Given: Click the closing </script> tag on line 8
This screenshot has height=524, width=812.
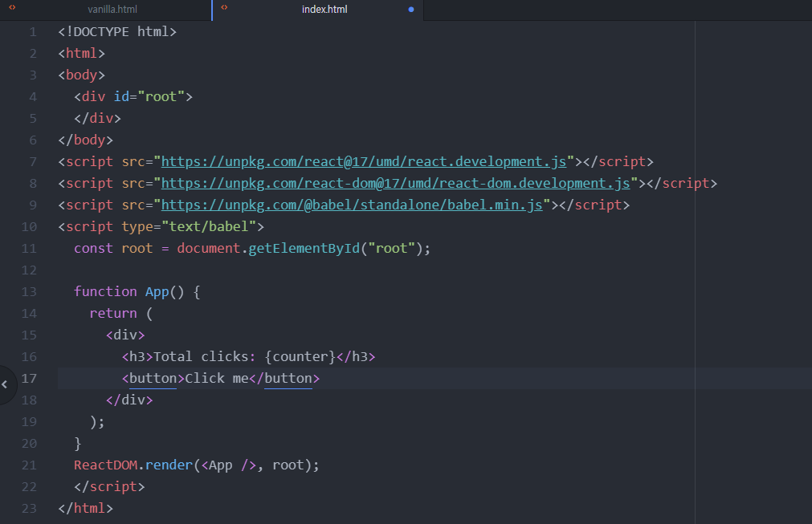Looking at the screenshot, I should click(682, 184).
